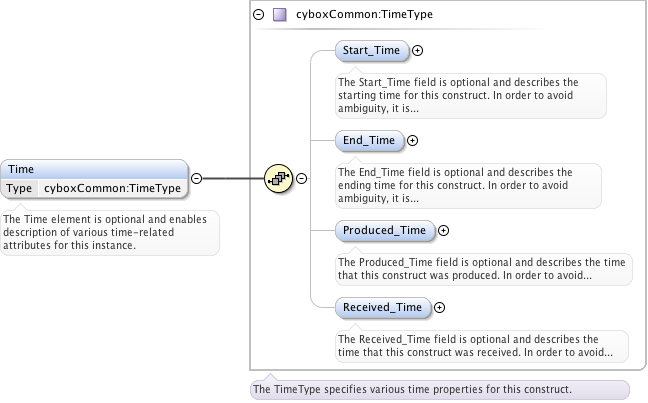Click the purple square icon beside cyboxCommon:TimeType
The width and height of the screenshot is (648, 403).
click(x=279, y=15)
